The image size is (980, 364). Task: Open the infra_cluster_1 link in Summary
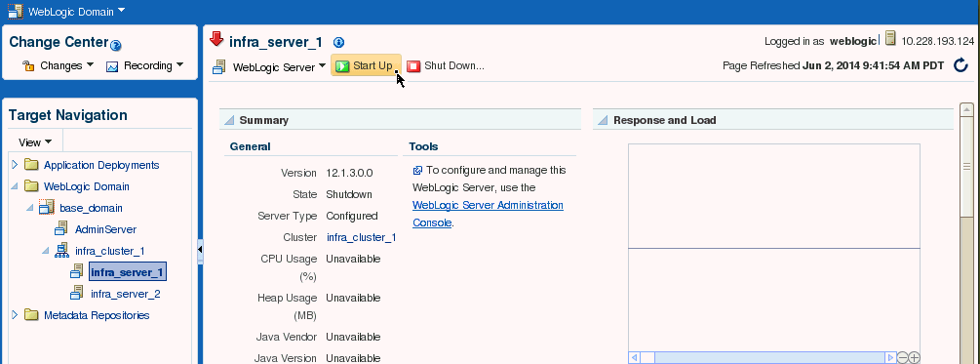(361, 238)
